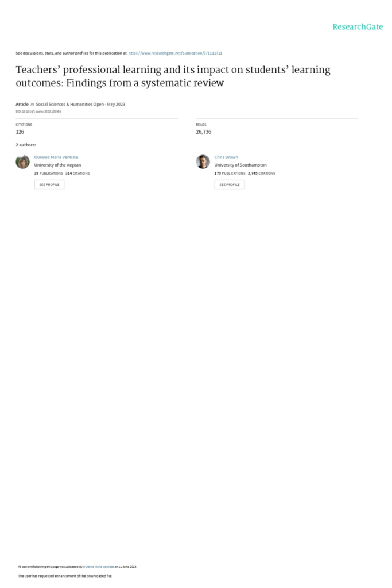Click SEE PROFILE under University of Southampton

tap(230, 184)
